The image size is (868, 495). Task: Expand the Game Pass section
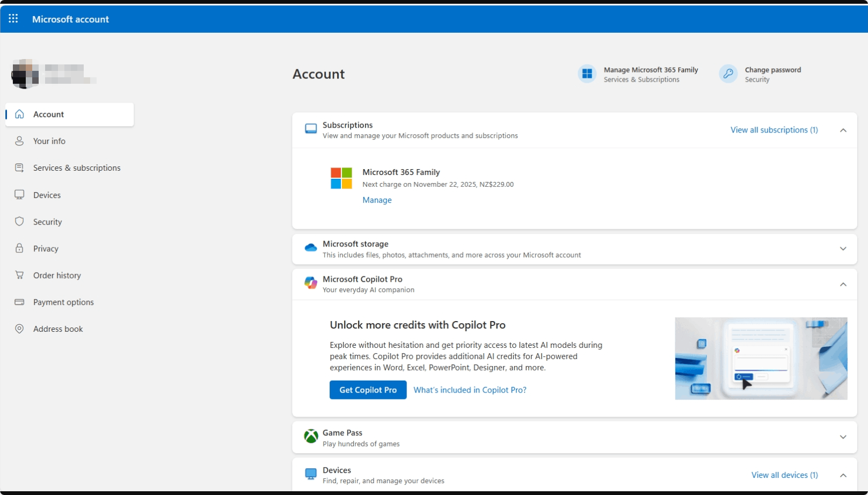tap(843, 436)
